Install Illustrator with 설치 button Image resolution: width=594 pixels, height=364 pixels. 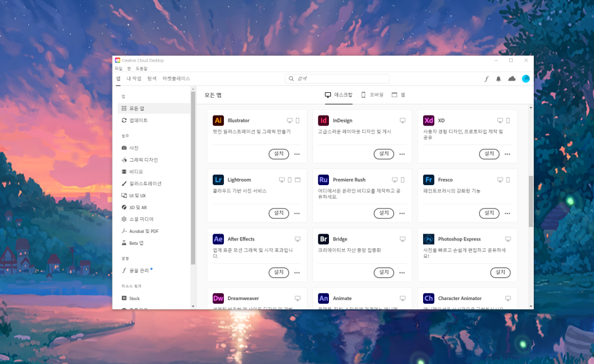279,154
